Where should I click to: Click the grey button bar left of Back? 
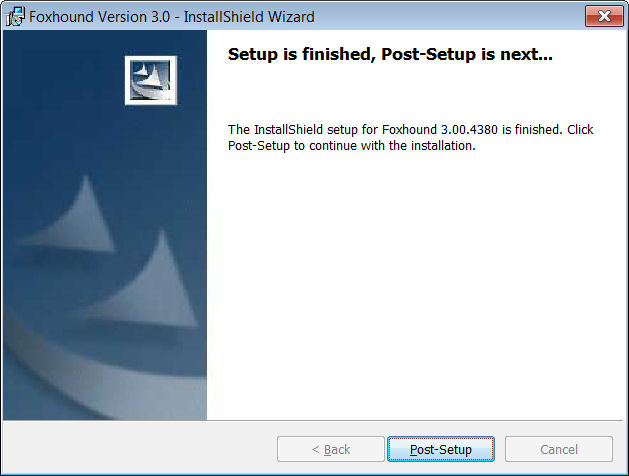point(140,449)
